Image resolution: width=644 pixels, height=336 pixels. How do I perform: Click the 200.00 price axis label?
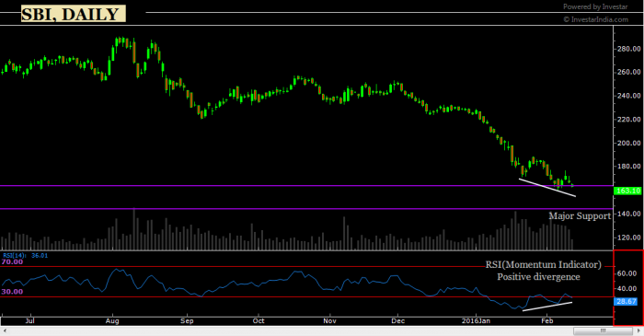628,144
